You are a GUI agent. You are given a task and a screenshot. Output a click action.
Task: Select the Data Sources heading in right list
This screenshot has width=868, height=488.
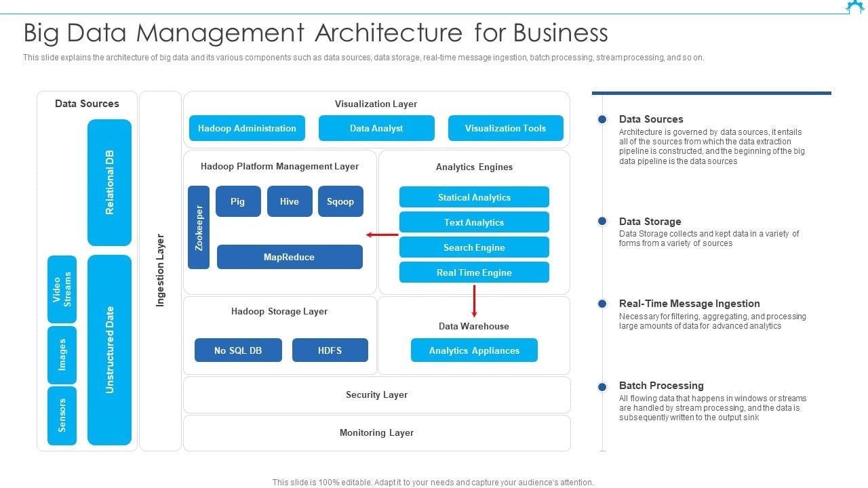[651, 119]
